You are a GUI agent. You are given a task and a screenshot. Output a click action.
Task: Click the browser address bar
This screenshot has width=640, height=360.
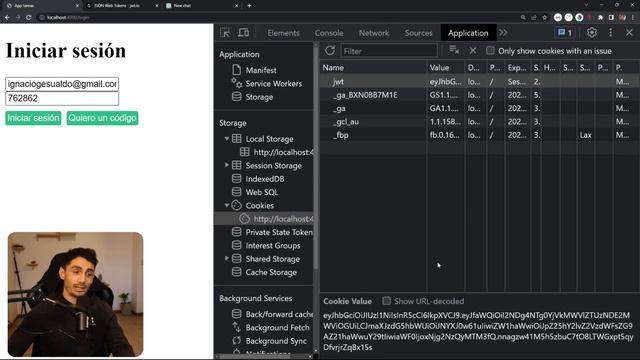coord(278,17)
